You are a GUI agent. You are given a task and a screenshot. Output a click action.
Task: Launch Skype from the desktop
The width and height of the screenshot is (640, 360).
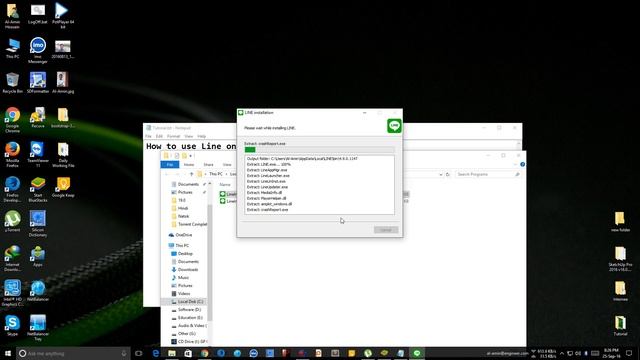click(12, 326)
